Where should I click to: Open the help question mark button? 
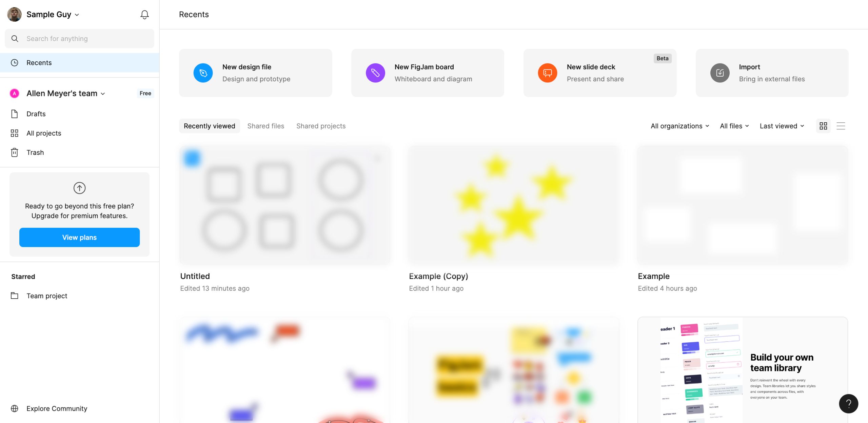click(848, 403)
